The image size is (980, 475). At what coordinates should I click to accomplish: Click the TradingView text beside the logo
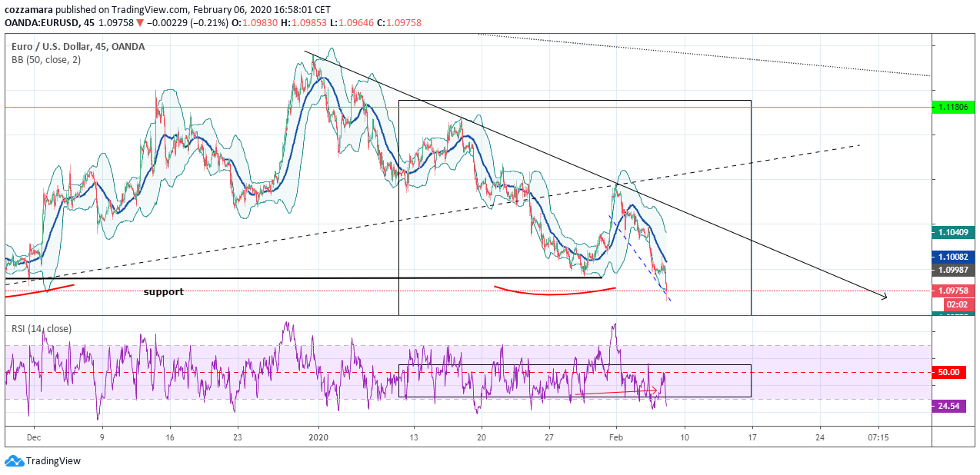tap(53, 461)
